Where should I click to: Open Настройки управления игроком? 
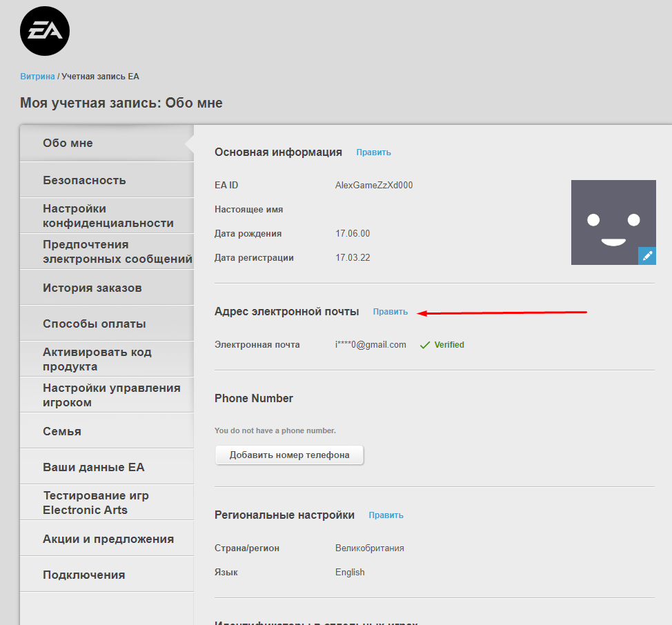(107, 395)
